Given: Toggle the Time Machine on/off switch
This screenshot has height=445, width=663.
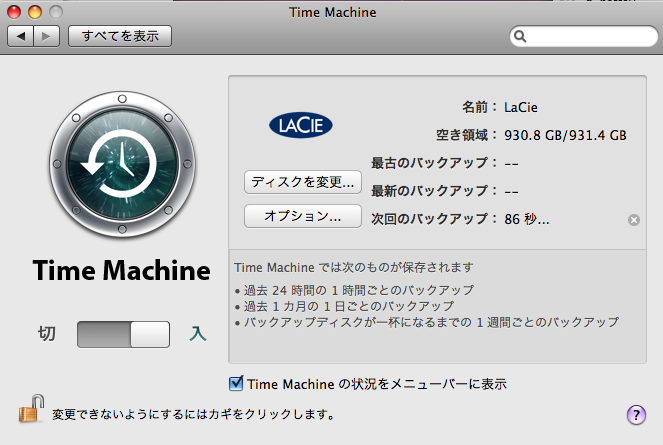Looking at the screenshot, I should tap(123, 334).
